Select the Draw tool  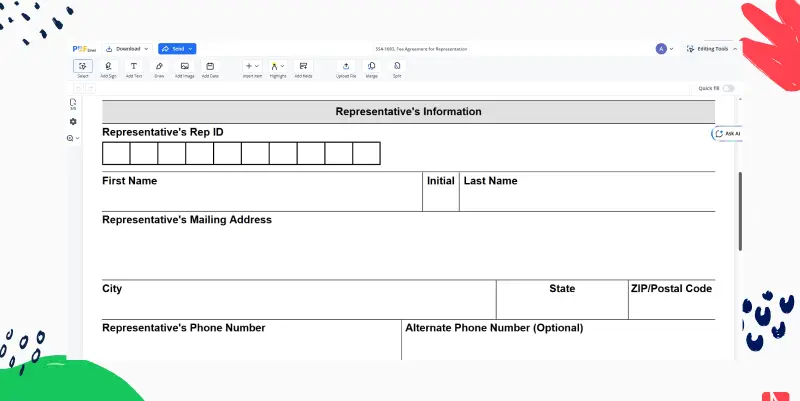(x=159, y=69)
